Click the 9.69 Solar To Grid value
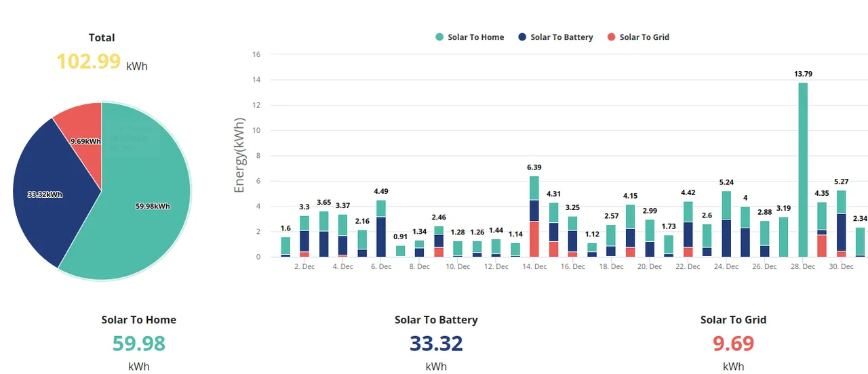The width and height of the screenshot is (868, 374). (733, 344)
